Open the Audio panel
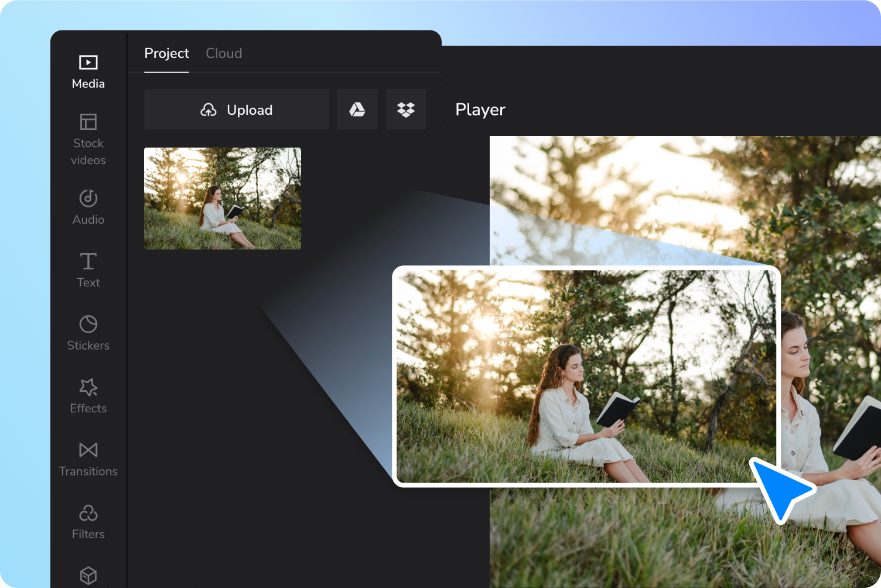This screenshot has height=588, width=881. click(88, 207)
